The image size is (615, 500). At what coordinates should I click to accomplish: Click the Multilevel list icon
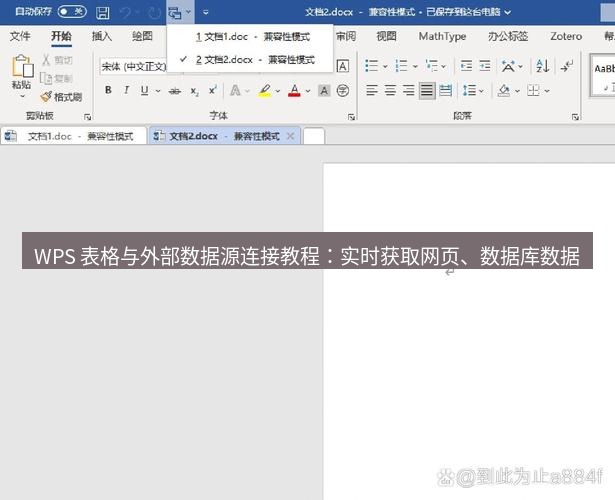(x=432, y=66)
